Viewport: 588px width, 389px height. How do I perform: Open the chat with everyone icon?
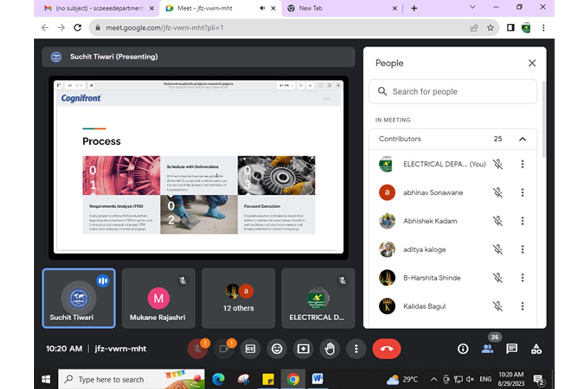(x=512, y=349)
